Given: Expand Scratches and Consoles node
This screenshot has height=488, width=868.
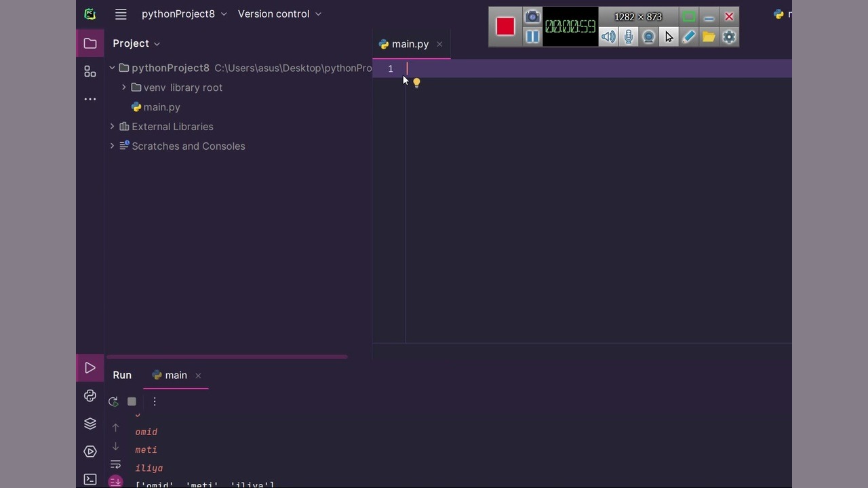Looking at the screenshot, I should [x=113, y=146].
